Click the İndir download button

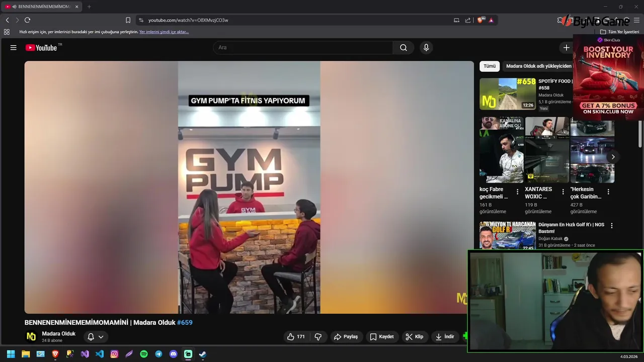point(445,337)
